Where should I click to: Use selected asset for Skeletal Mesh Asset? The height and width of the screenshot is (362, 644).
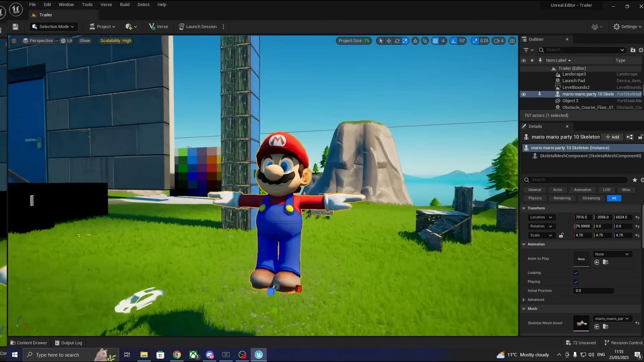pos(597,327)
